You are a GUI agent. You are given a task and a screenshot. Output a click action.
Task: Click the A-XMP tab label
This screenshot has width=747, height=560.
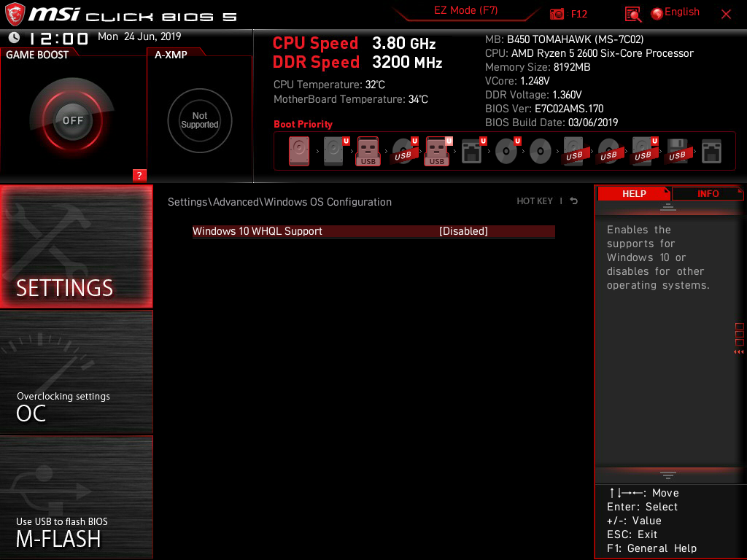tap(171, 55)
